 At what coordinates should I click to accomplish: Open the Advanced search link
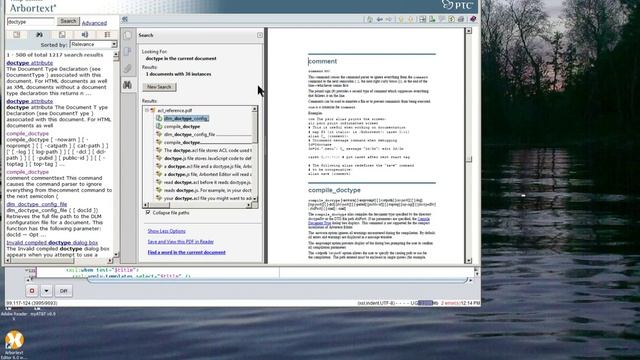pos(94,23)
